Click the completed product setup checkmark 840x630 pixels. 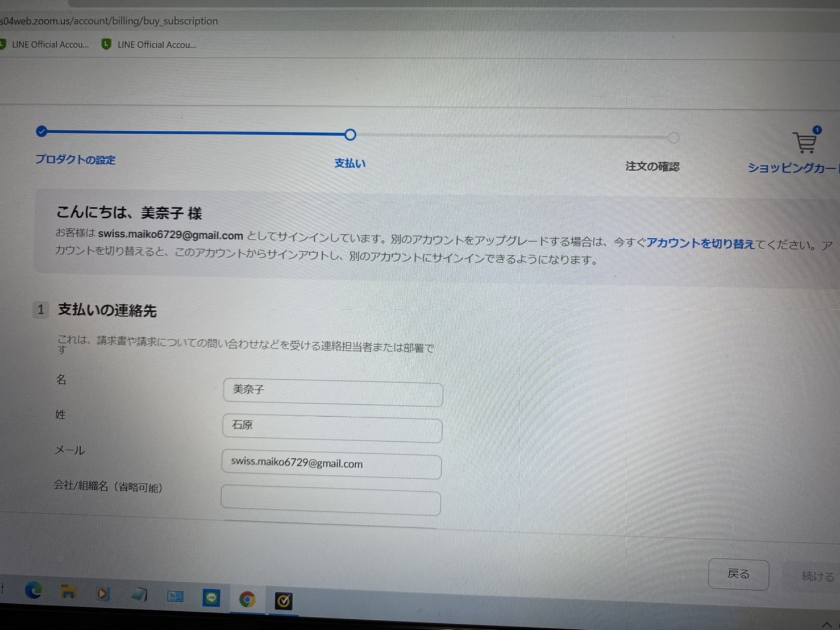tap(41, 131)
